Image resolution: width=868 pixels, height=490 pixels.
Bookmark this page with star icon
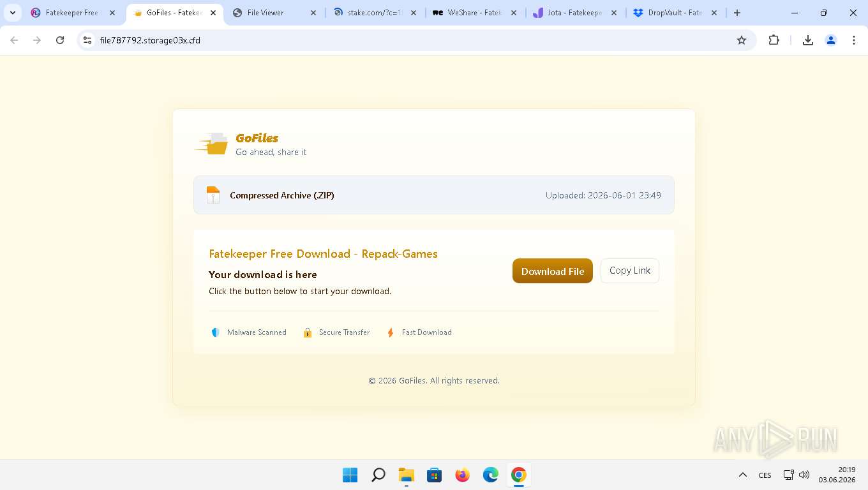[x=742, y=40]
